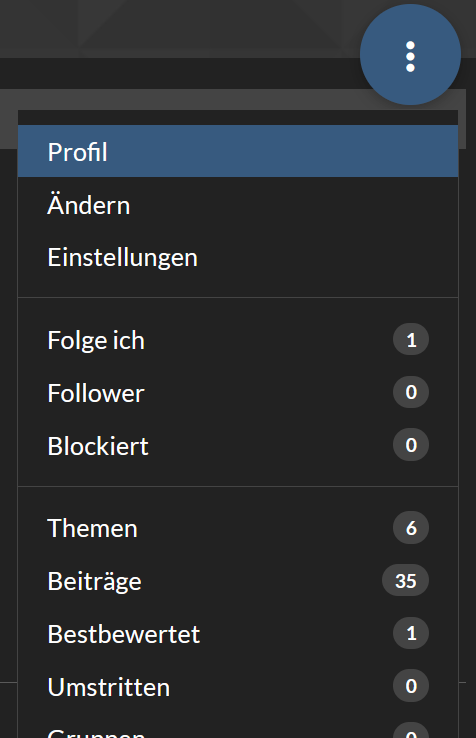This screenshot has width=476, height=738.
Task: Select Ändern from the menu
Action: (x=238, y=205)
